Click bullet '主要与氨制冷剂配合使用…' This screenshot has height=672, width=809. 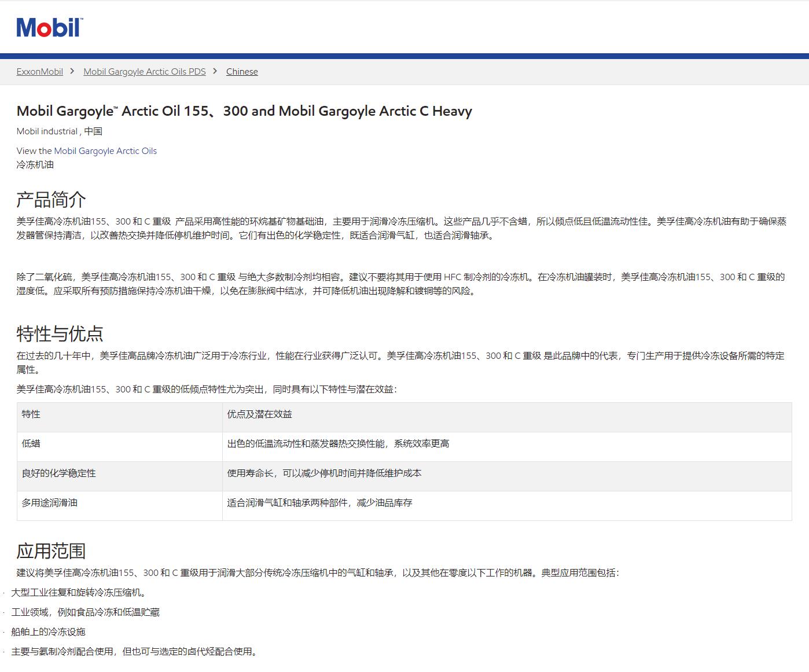pos(136,652)
